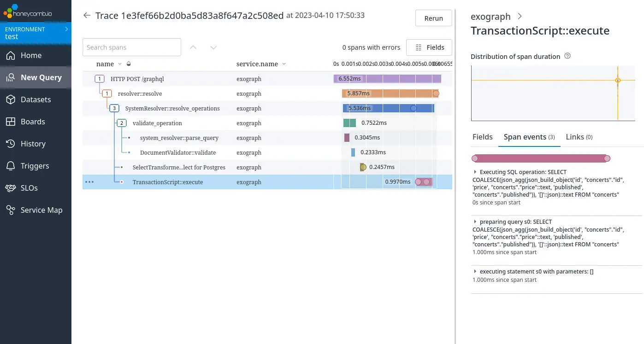
Task: Open the Datasets section
Action: coord(35,99)
